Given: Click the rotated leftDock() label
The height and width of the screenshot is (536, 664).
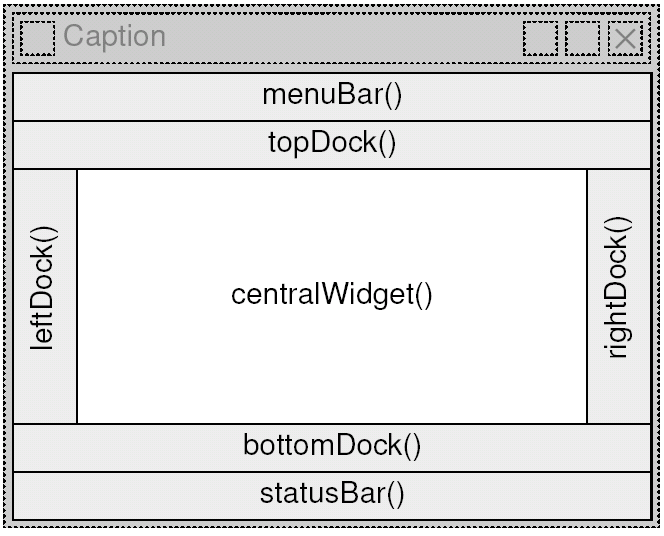Looking at the screenshot, I should click(x=43, y=288).
